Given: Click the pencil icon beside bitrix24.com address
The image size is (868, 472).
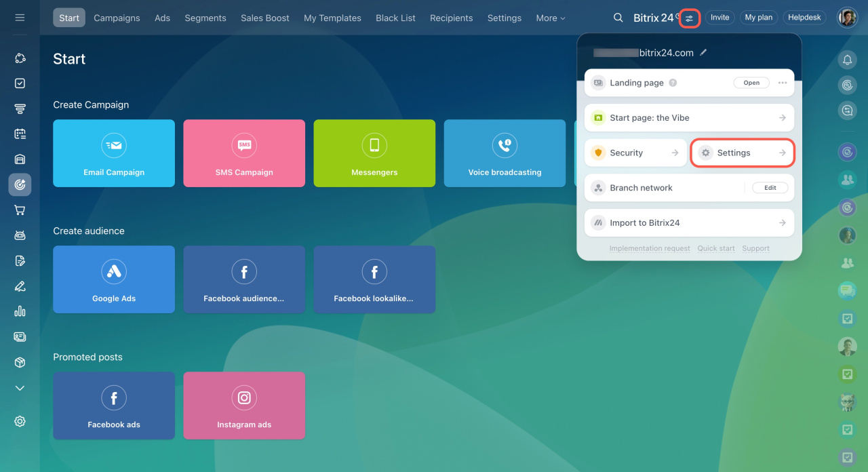Looking at the screenshot, I should pyautogui.click(x=703, y=52).
